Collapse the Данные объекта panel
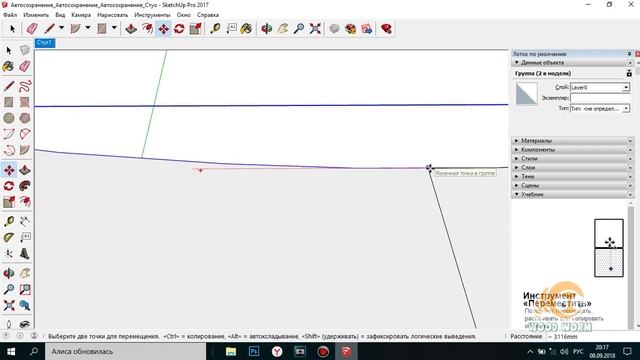 [573, 62]
